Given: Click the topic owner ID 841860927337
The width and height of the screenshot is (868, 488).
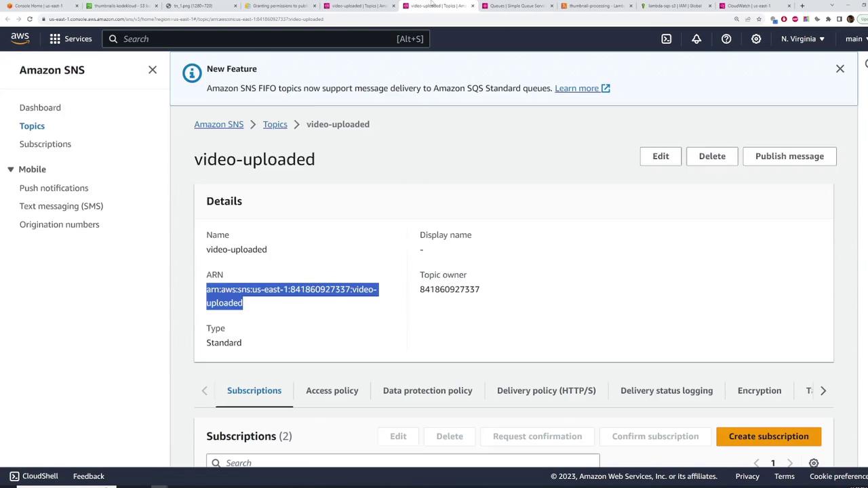Looking at the screenshot, I should click(x=450, y=289).
